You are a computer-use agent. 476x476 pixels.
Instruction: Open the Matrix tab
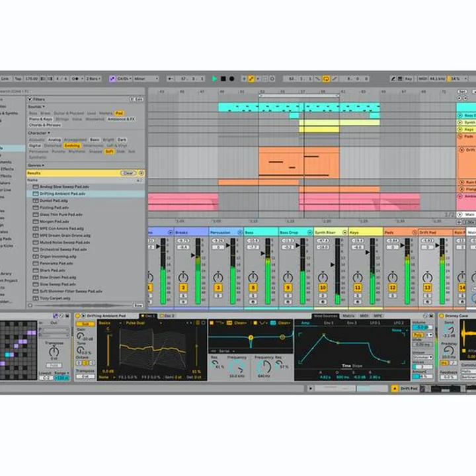(x=348, y=316)
